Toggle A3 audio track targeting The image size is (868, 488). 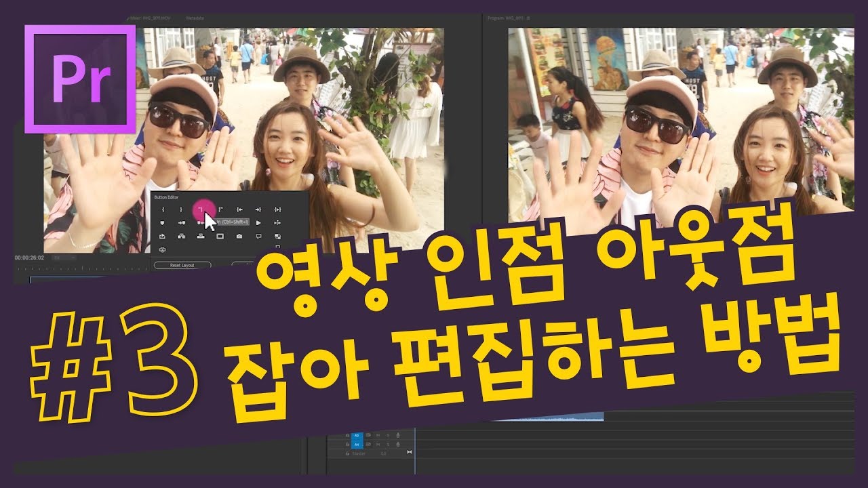point(357,436)
